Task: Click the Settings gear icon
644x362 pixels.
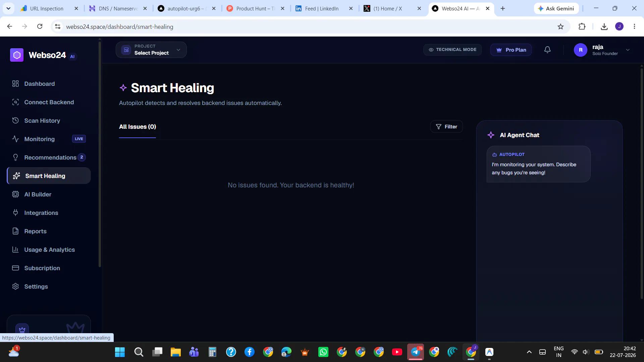Action: click(15, 286)
